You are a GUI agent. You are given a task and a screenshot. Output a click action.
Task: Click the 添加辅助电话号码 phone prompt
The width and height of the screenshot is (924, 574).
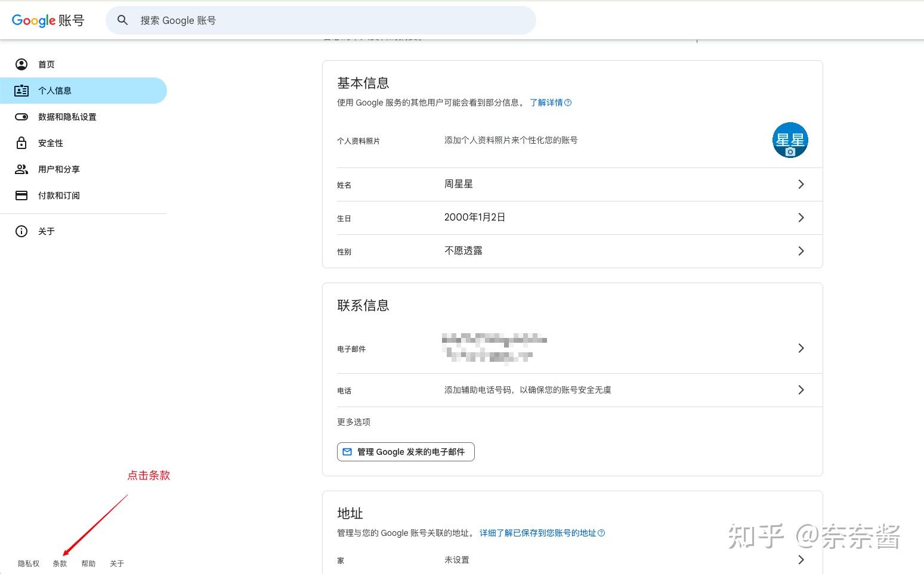[528, 390]
